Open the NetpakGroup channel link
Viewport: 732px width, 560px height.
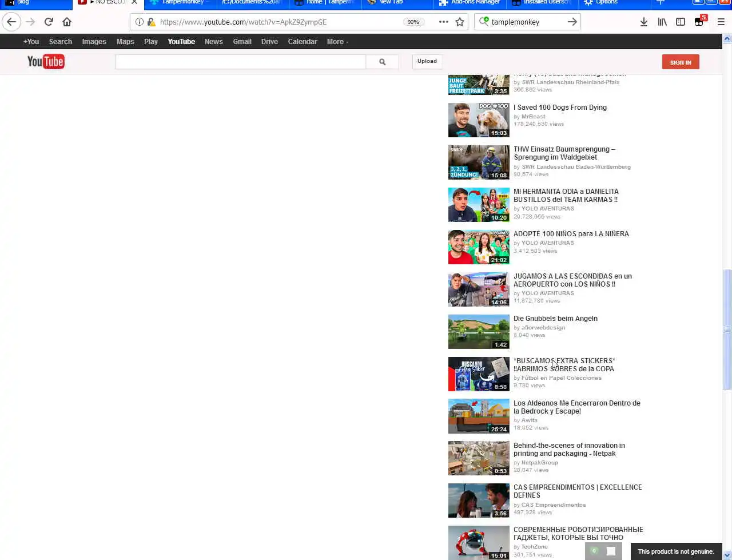[539, 463]
